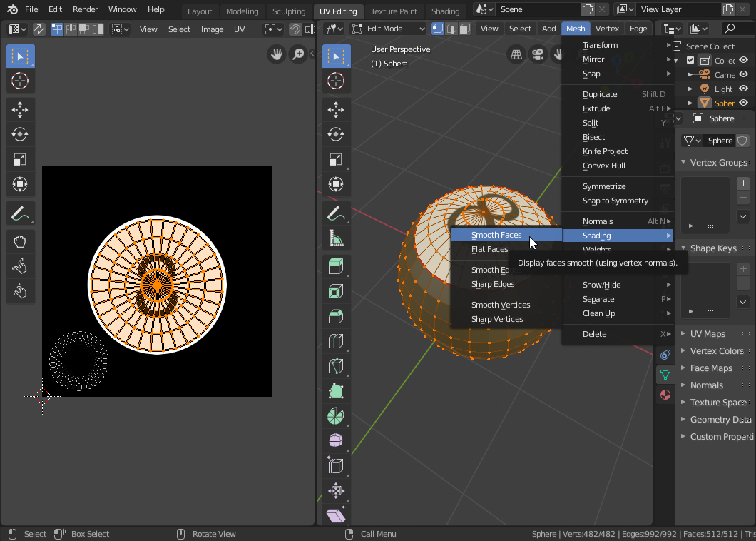Click Knife Project in the Mesh menu
This screenshot has width=756, height=541.
click(618, 151)
